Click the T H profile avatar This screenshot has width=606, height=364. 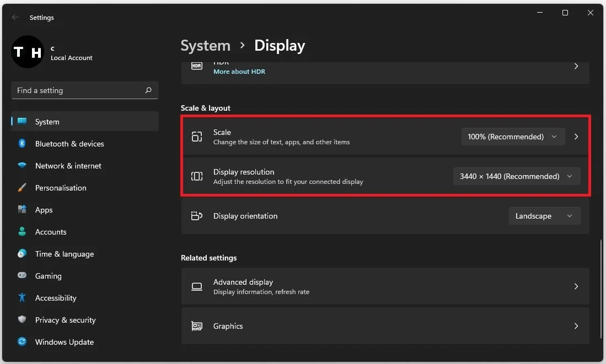coord(28,52)
